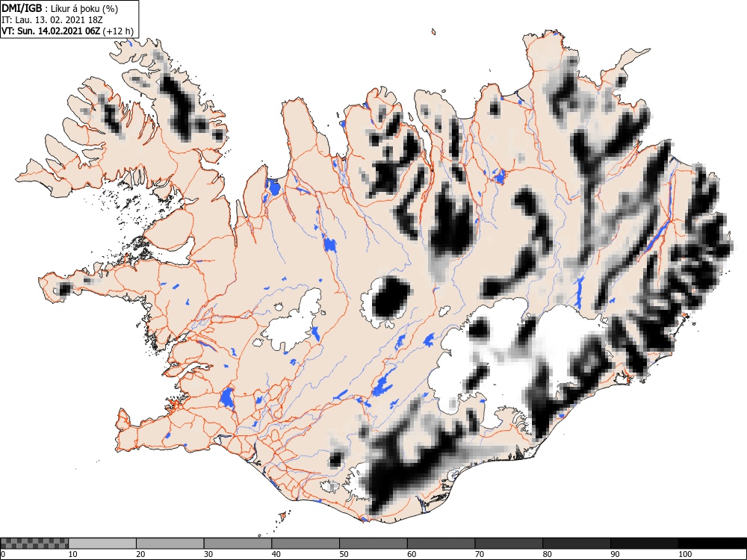Select the legend swatch between 70 and 80
Viewport: 747px width, 560px height.
click(x=508, y=544)
